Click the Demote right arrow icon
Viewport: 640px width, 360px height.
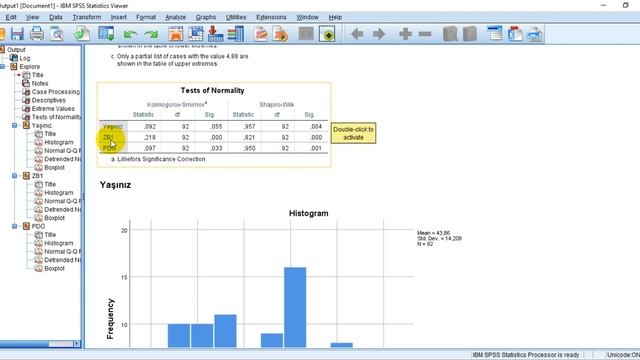379,34
